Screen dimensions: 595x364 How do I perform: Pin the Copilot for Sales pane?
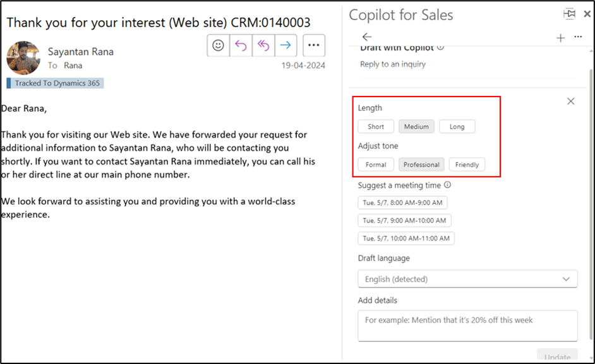(570, 14)
